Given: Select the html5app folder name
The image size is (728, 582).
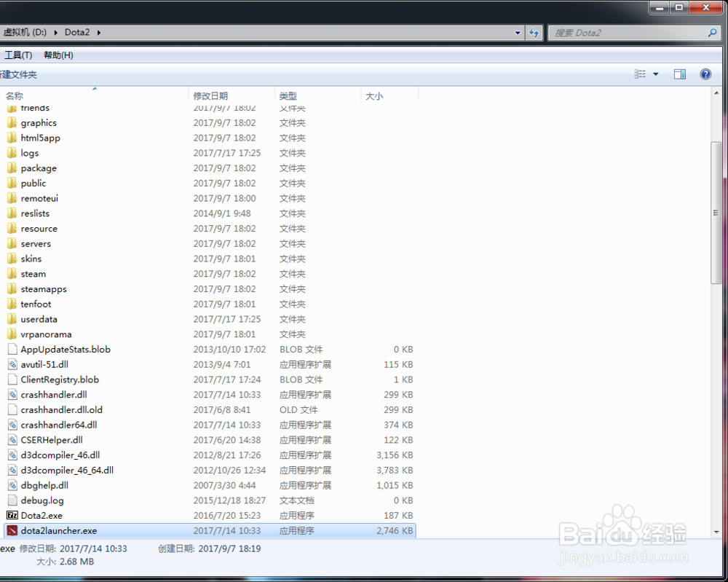Looking at the screenshot, I should pos(40,138).
